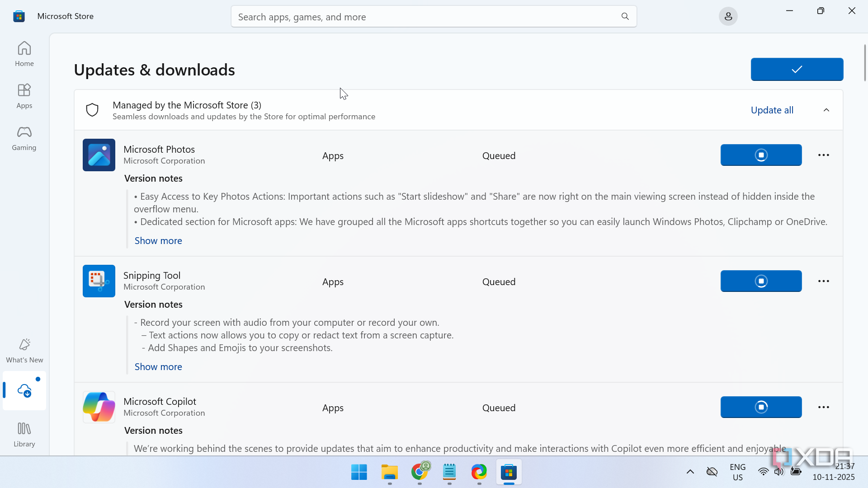The width and height of the screenshot is (868, 488).
Task: Open the taskbar clock and date
Action: coord(834,472)
